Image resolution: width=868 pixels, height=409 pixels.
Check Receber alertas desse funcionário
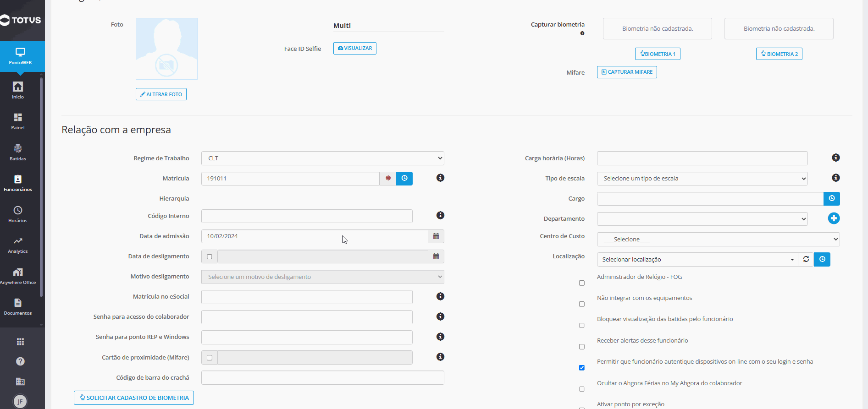[x=582, y=347]
